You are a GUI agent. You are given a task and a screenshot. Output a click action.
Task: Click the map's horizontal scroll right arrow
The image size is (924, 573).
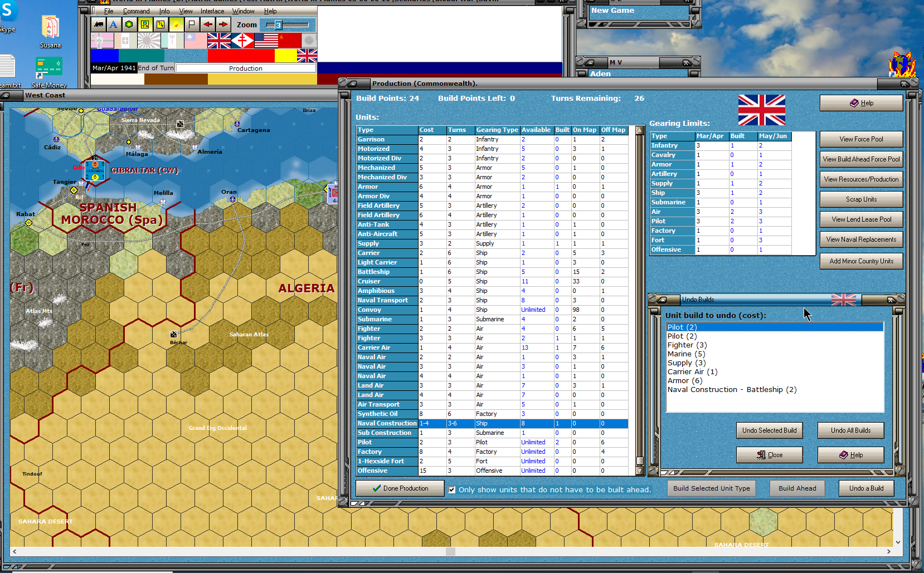[x=889, y=551]
